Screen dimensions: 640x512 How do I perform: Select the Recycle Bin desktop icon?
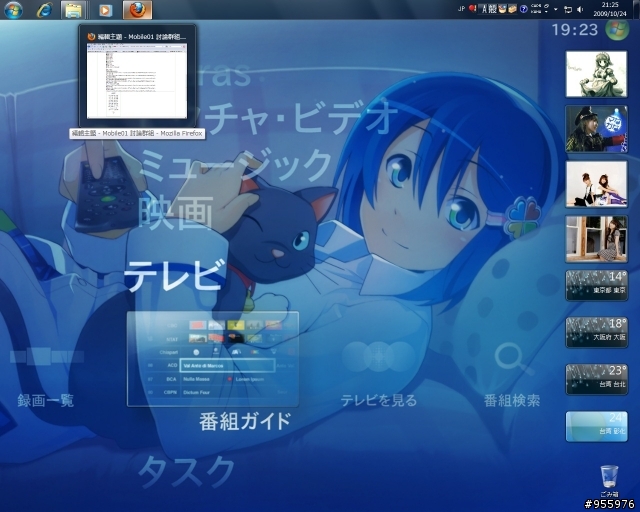pyautogui.click(x=609, y=481)
